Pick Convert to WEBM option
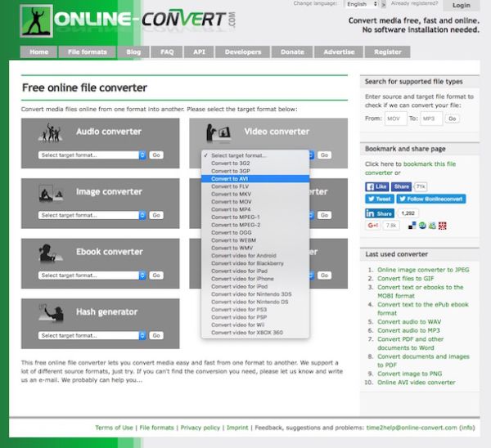This screenshot has height=448, width=491. click(x=255, y=240)
